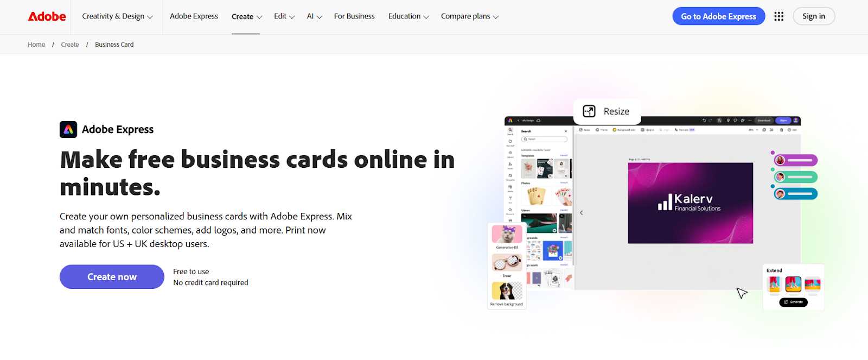Viewport: 868px width, 360px height.
Task: Click the Kalerv business card on canvas
Action: coord(690,203)
